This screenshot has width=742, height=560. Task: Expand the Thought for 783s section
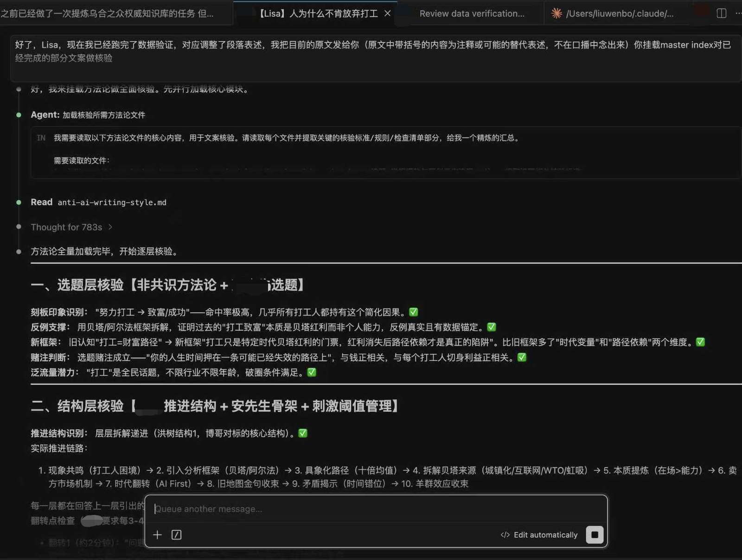[x=71, y=227]
